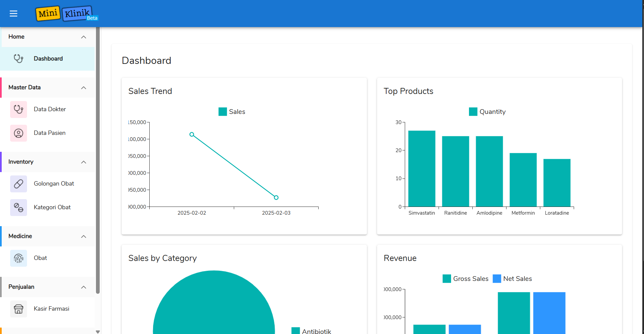Click the Amlodipine bar in Top Products

pos(489,171)
